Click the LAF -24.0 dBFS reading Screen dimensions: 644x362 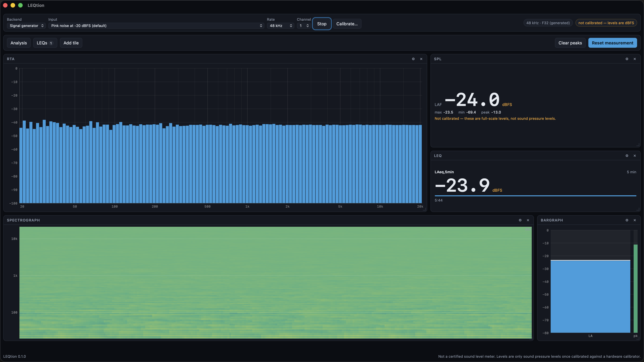tap(473, 100)
